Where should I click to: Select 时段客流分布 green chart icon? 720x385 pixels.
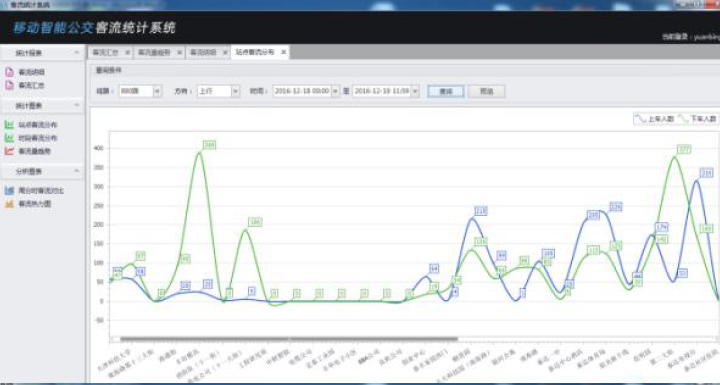pyautogui.click(x=9, y=138)
